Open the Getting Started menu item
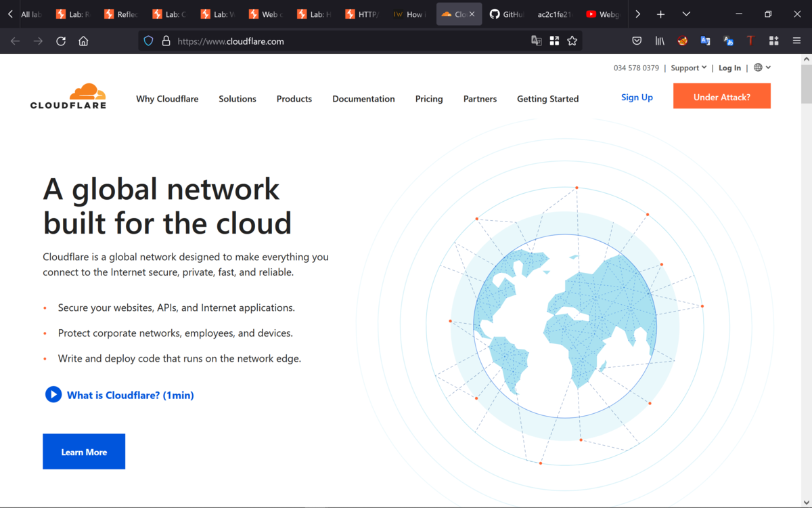This screenshot has height=508, width=812. coord(548,99)
